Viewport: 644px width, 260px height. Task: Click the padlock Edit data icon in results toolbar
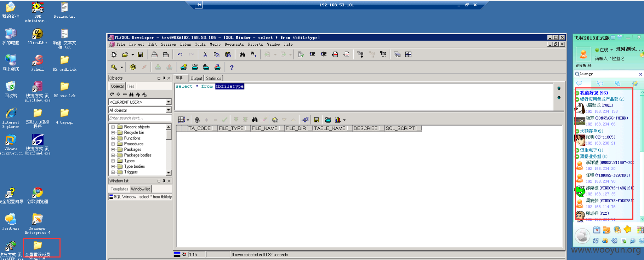pos(197,120)
